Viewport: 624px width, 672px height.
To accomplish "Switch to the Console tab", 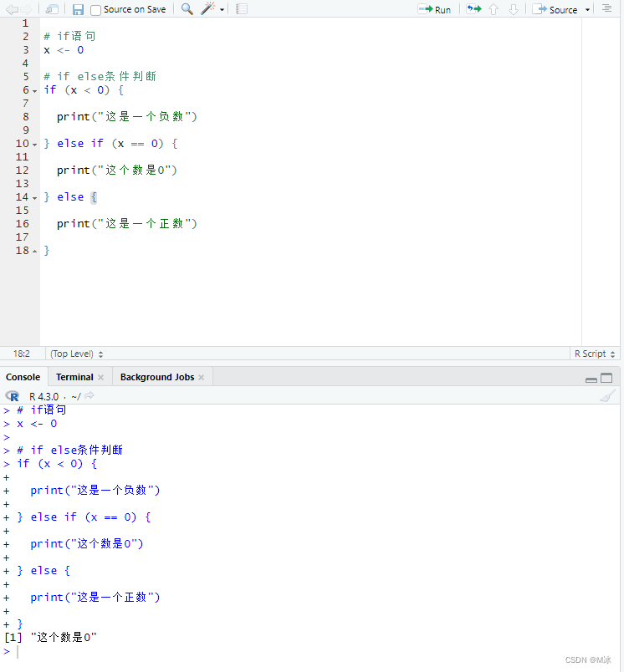I will [23, 377].
